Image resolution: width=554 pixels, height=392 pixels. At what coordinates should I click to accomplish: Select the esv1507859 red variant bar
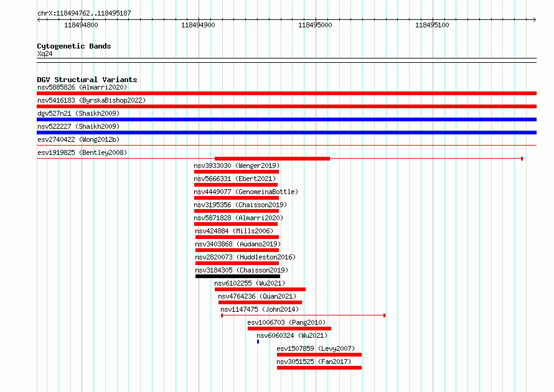[319, 355]
